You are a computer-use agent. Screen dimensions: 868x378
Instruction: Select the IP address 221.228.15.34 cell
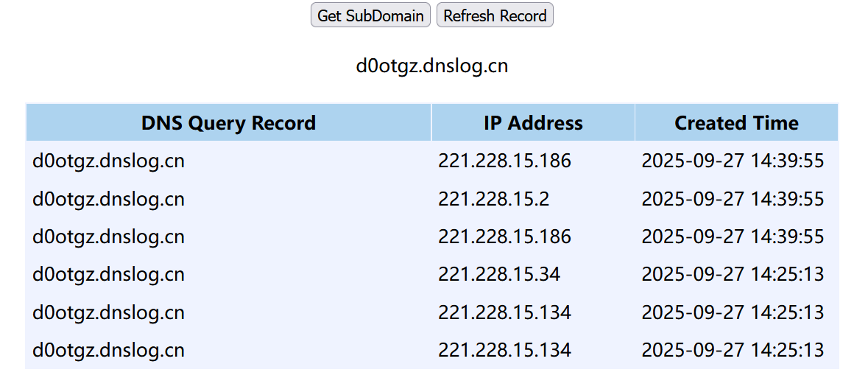pos(499,275)
